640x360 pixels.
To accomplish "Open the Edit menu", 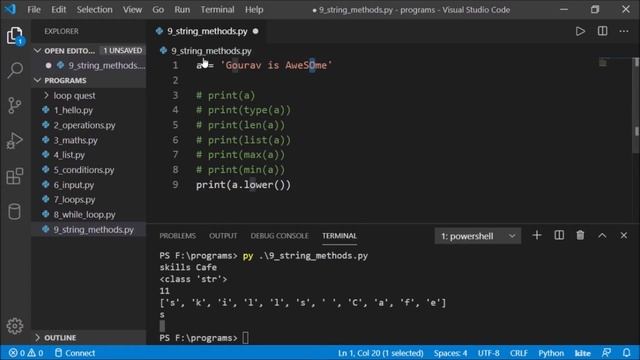I will tap(58, 9).
